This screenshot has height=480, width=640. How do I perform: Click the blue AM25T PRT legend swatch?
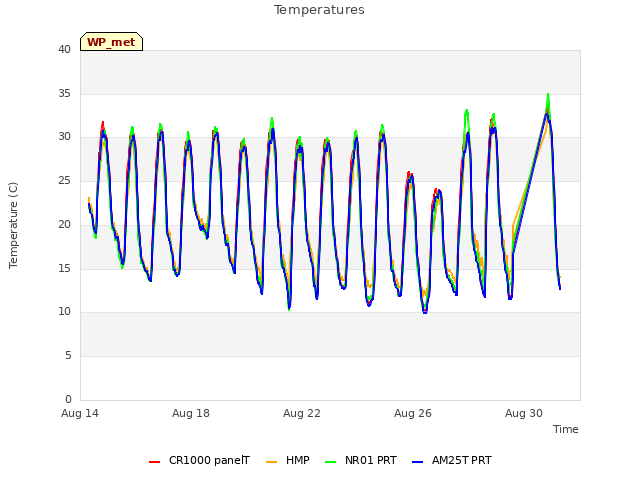[x=418, y=462]
